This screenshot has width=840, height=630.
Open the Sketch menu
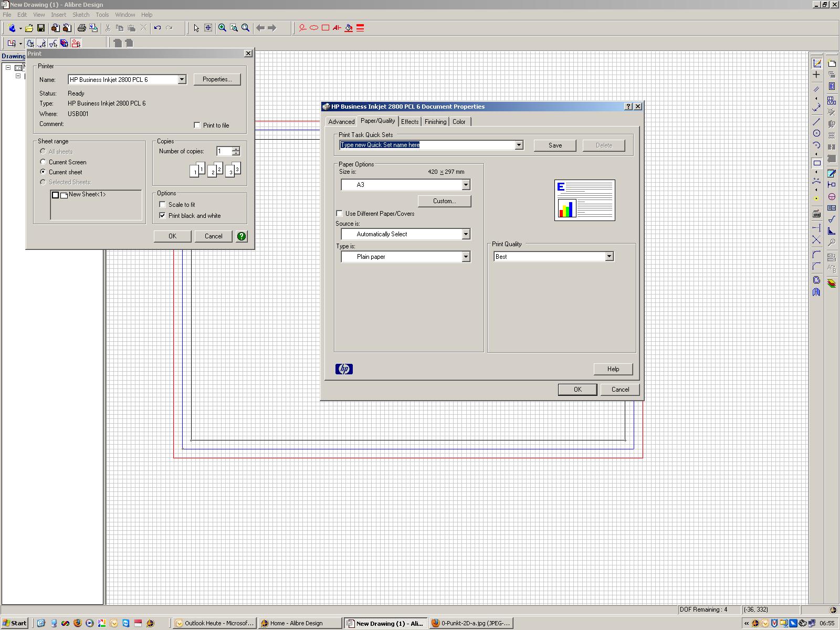tap(81, 15)
